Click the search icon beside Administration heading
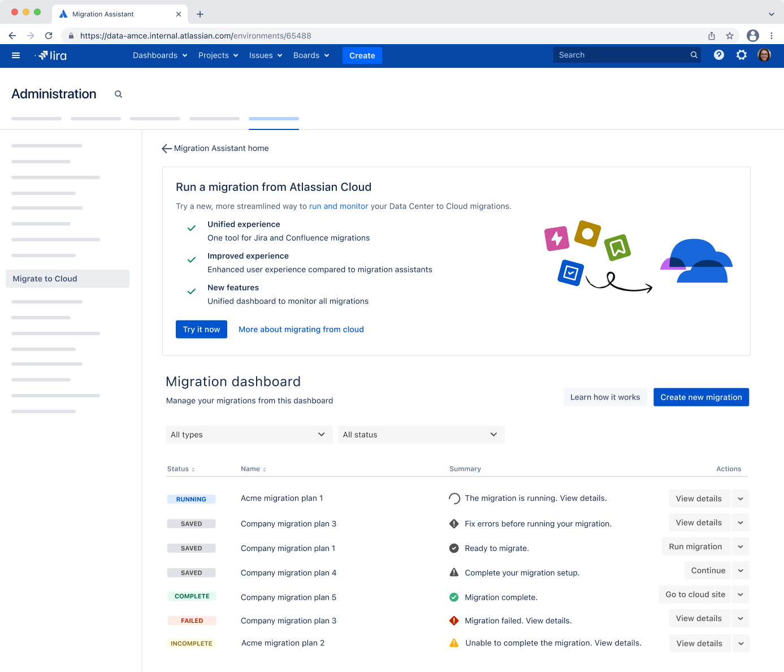 click(x=118, y=94)
